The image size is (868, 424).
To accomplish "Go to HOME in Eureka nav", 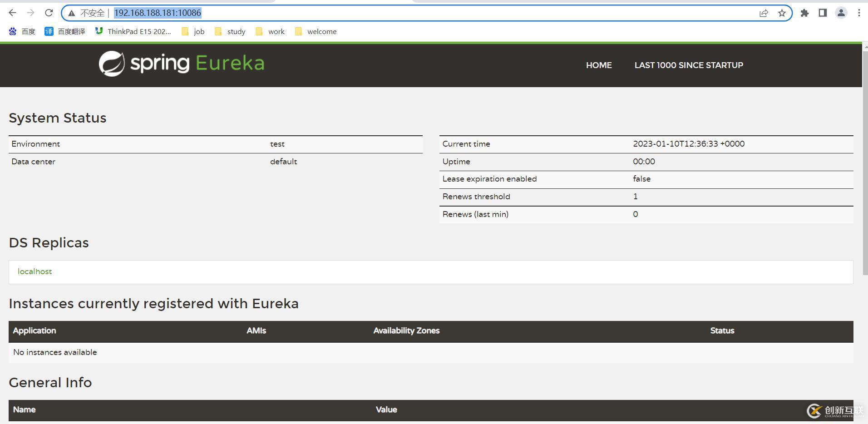I will 599,65.
